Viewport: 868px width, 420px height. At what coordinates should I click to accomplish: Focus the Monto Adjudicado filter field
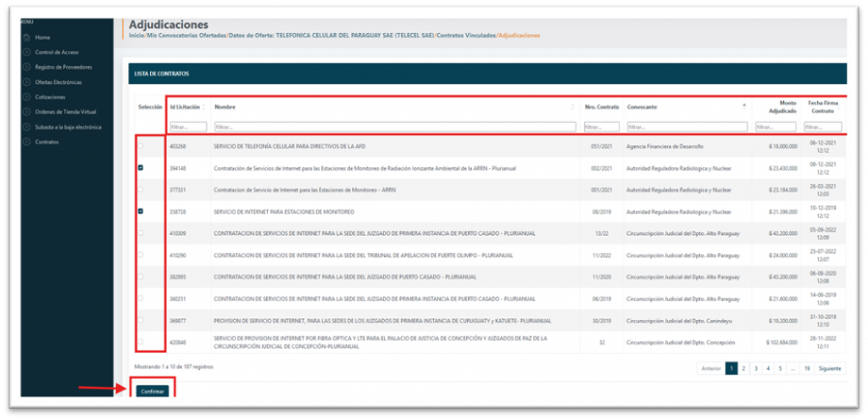pyautogui.click(x=776, y=127)
